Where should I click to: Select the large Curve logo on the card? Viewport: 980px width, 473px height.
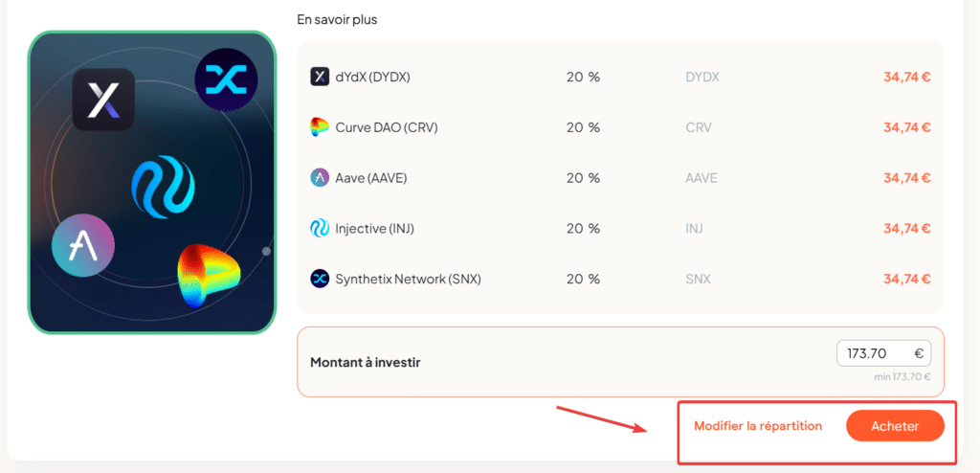click(x=209, y=276)
